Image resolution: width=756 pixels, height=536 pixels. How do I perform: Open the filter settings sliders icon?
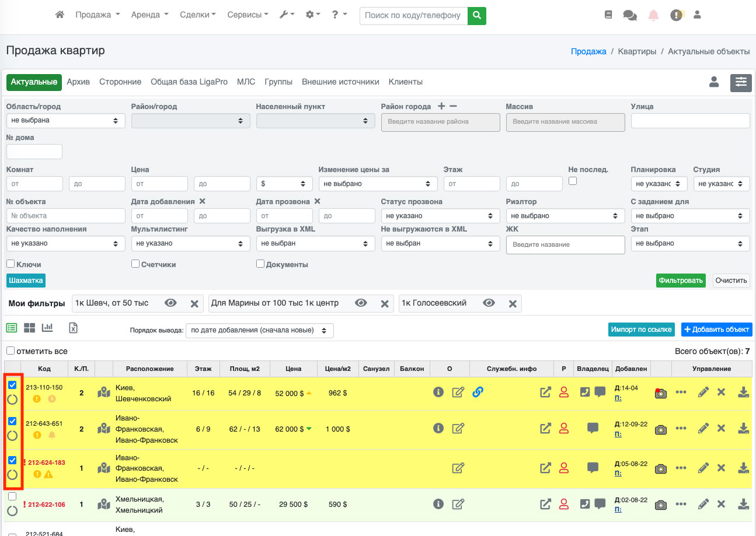[741, 82]
